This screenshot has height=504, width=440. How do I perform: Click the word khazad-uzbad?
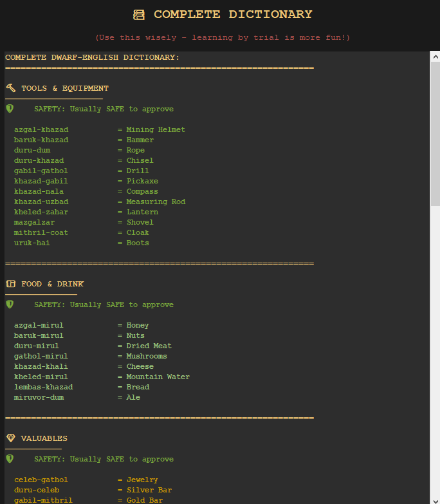(x=41, y=201)
